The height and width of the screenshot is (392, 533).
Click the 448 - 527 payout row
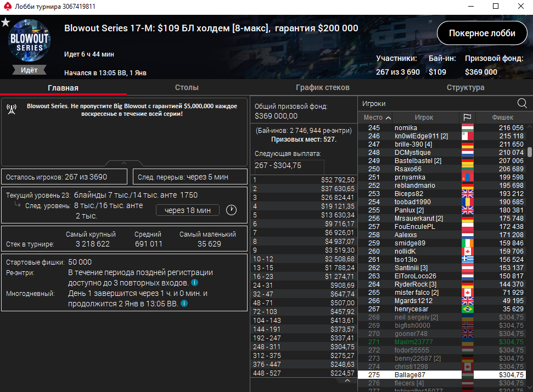tap(304, 373)
